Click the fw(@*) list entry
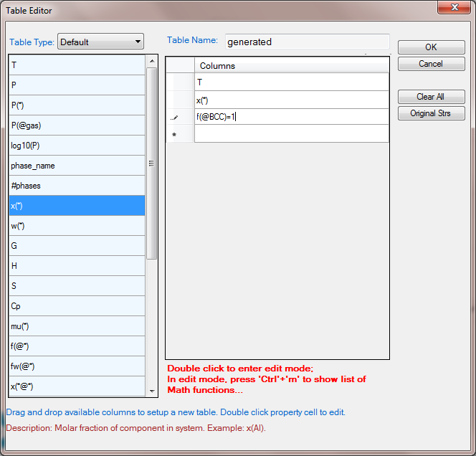 tap(77, 366)
